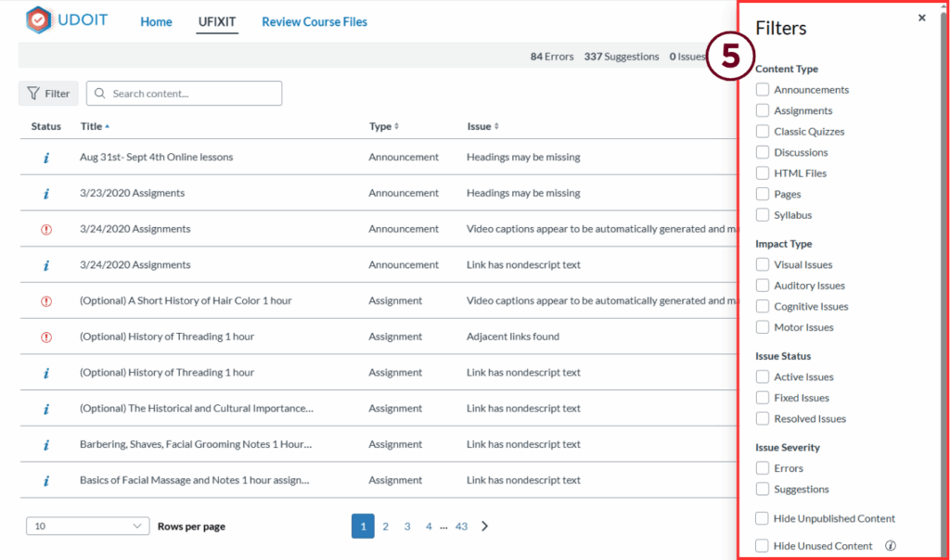The height and width of the screenshot is (560, 950).
Task: Check the Visual Issues filter
Action: click(763, 265)
